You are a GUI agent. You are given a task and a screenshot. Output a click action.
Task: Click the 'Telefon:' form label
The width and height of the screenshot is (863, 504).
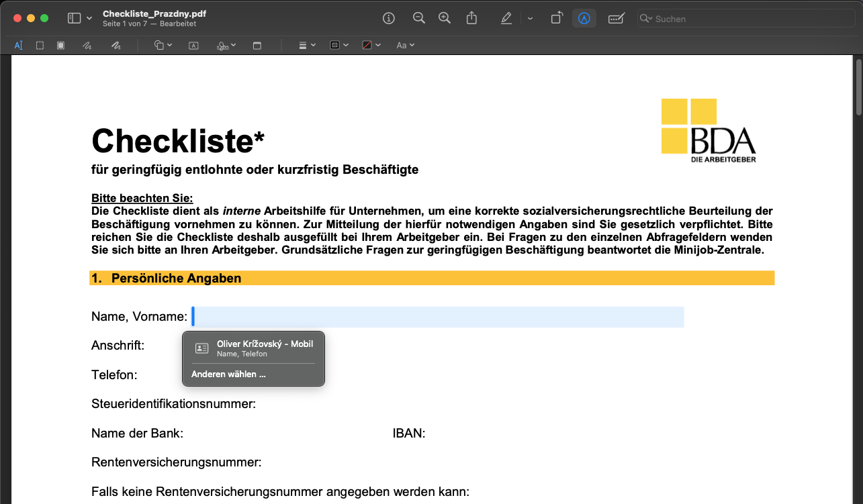click(114, 374)
